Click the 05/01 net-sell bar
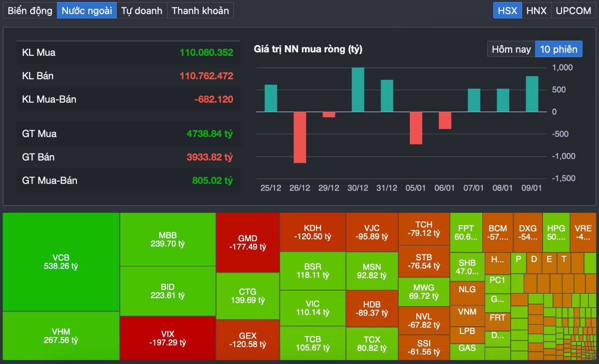The width and height of the screenshot is (599, 364). coord(416,128)
